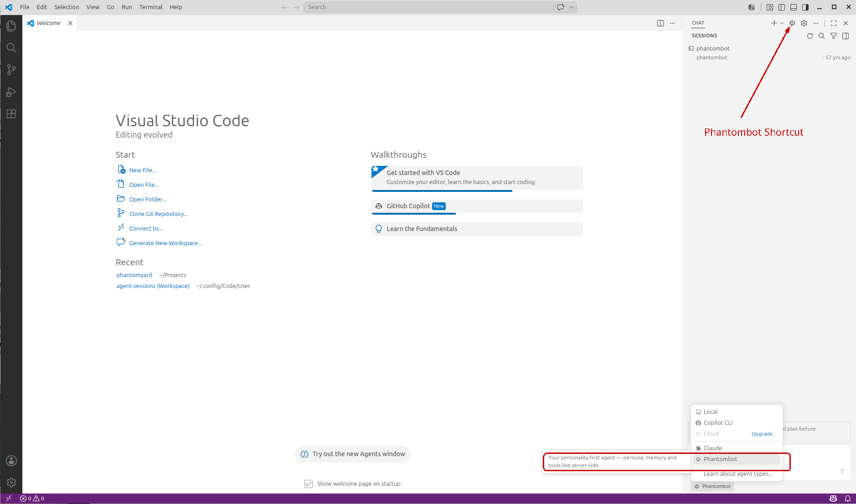Choose the Local agent type
This screenshot has height=504, width=856.
coord(737,412)
